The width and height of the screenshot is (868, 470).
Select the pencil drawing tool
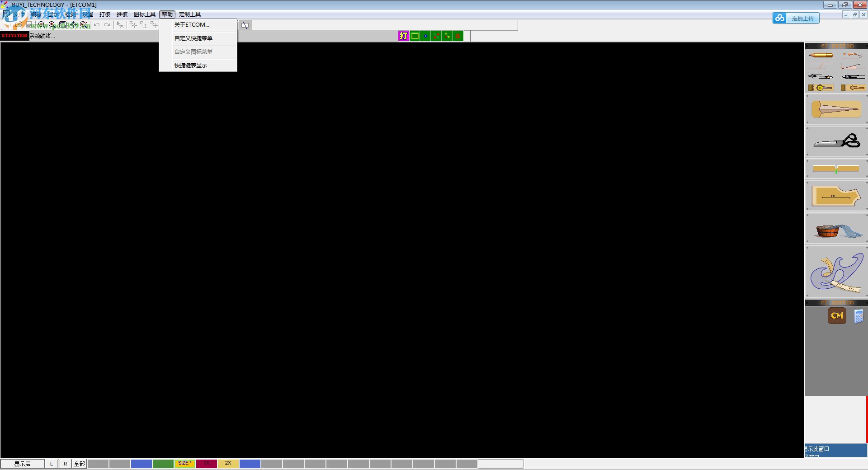click(821, 55)
